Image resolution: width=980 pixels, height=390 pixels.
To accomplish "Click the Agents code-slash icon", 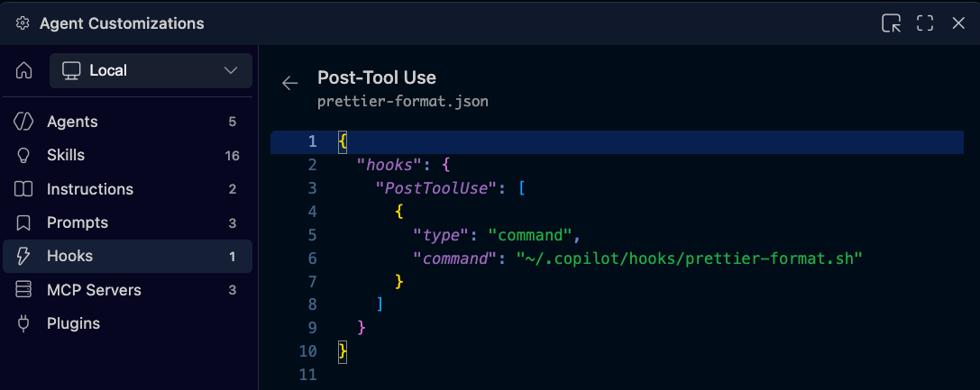I will pos(23,122).
